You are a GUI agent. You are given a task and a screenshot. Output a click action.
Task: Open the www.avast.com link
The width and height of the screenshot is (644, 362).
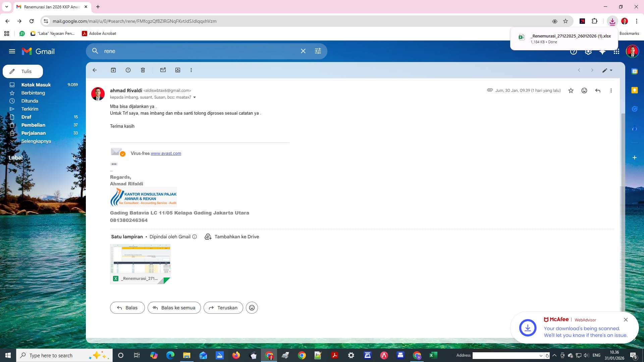click(x=166, y=153)
